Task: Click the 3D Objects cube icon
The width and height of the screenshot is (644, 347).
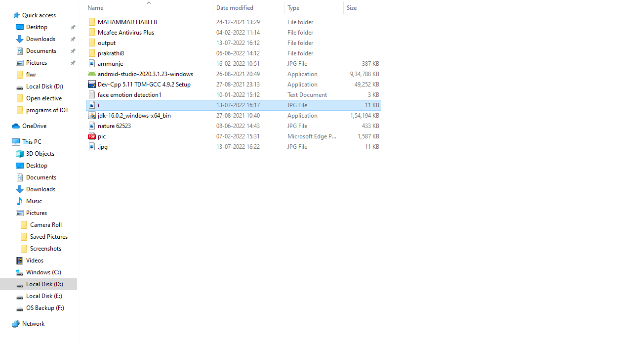Action: coord(20,153)
